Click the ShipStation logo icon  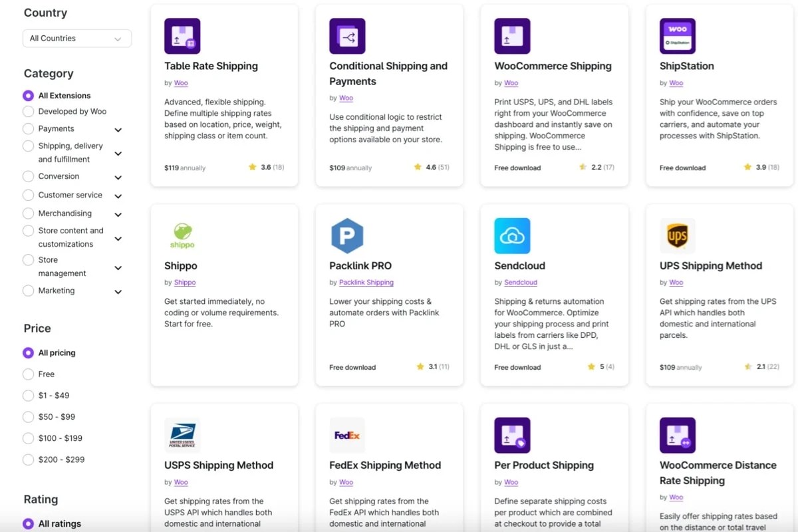tap(677, 36)
